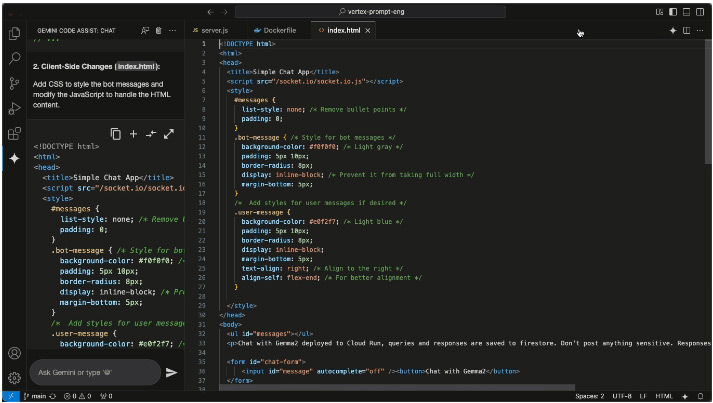
Task: Open Gemini Code Assist sparkle in activity bar
Action: point(15,158)
